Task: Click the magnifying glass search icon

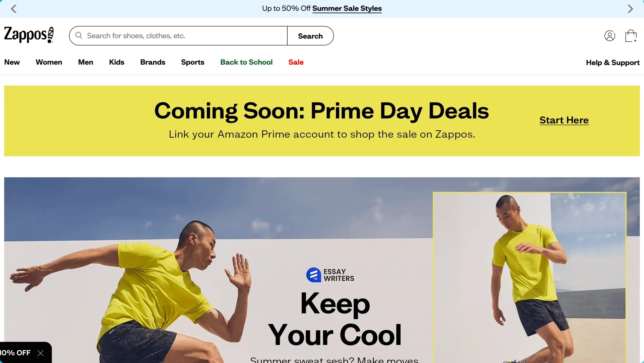Action: click(x=79, y=35)
